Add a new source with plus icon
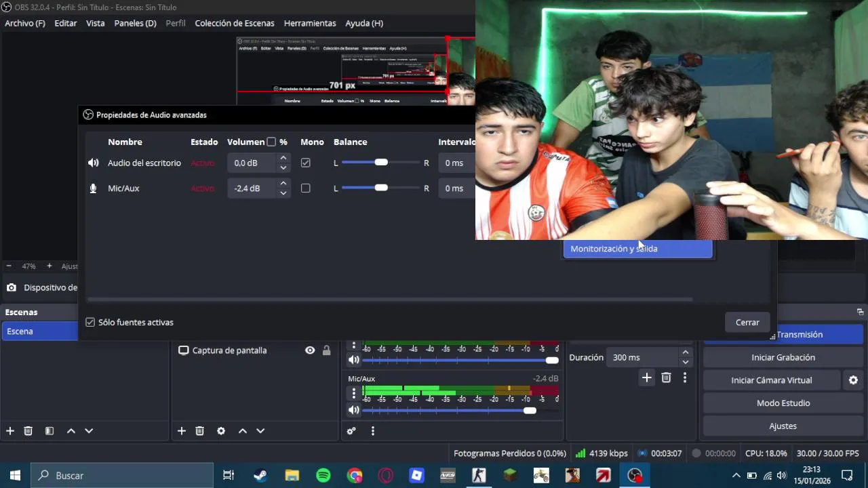The image size is (868, 488). click(182, 431)
